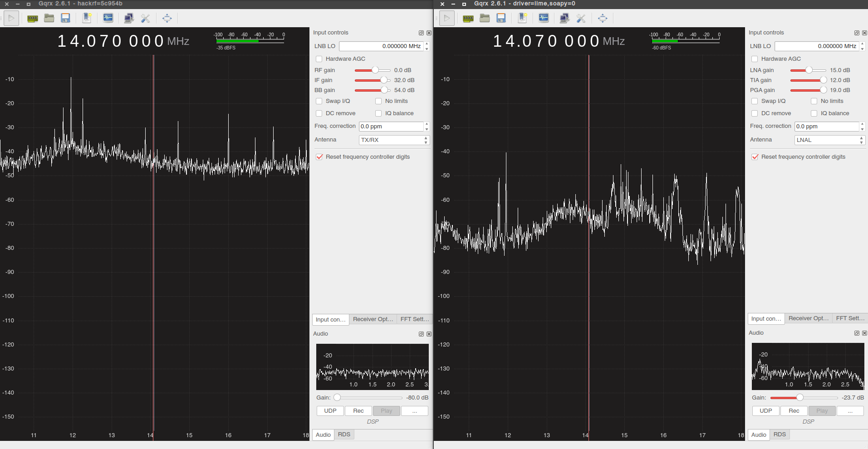Image resolution: width=868 pixels, height=449 pixels.
Task: Tick IQ balance checkbox in HackRF window
Action: tap(378, 113)
